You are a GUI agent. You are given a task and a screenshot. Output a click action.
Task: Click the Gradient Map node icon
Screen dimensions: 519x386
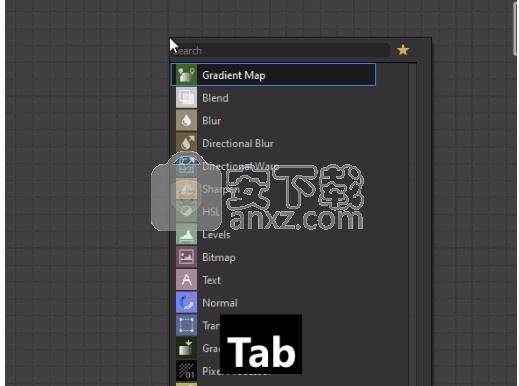pos(186,75)
